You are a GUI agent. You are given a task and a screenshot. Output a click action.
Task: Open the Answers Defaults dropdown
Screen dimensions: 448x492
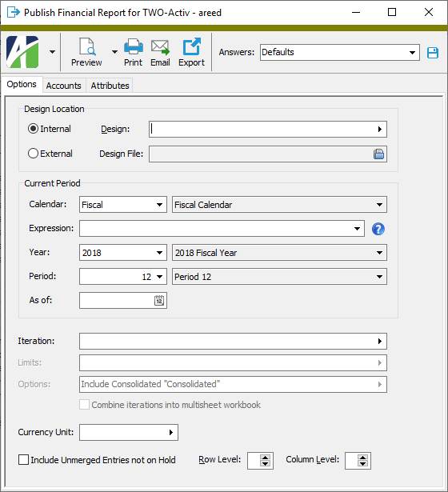click(340, 53)
